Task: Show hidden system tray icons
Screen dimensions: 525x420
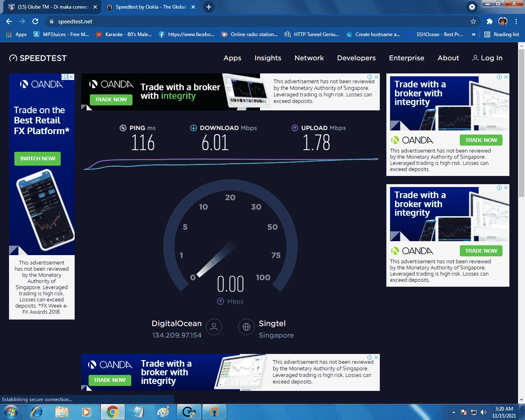Action: click(454, 412)
